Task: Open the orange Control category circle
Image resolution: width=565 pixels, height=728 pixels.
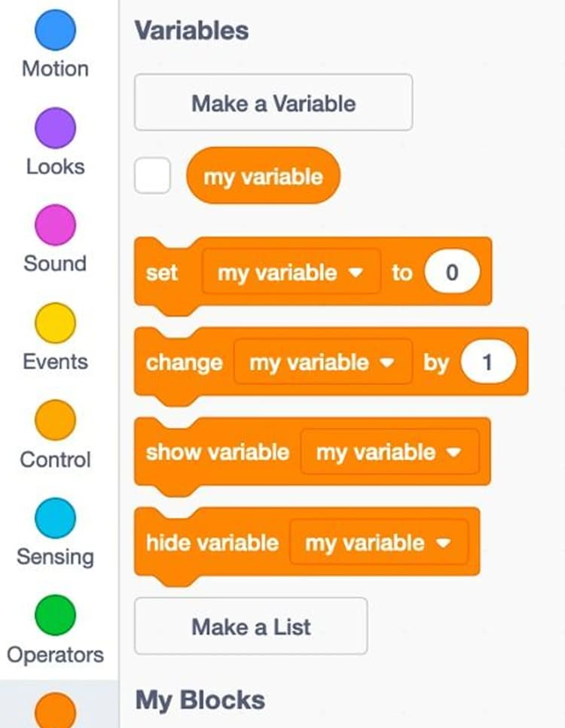Action: 55,421
